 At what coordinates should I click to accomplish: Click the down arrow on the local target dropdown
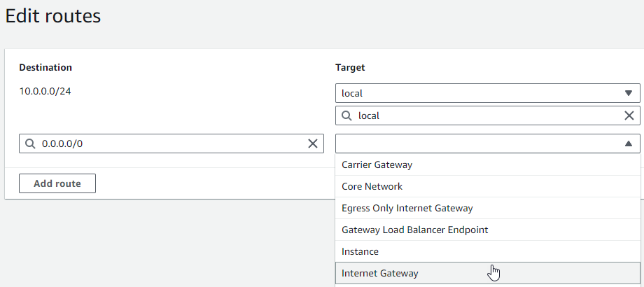(x=628, y=93)
